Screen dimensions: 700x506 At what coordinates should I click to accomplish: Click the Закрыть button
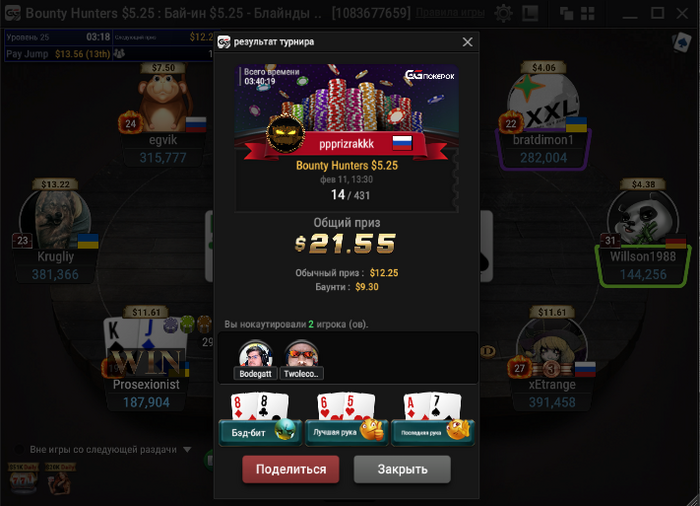402,469
